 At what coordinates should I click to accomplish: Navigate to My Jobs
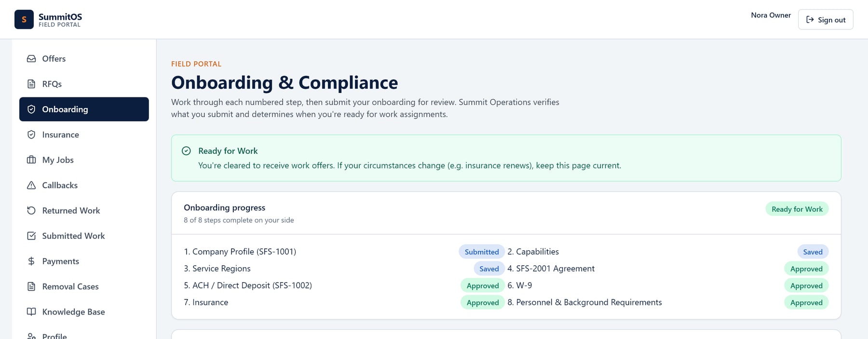click(x=84, y=160)
